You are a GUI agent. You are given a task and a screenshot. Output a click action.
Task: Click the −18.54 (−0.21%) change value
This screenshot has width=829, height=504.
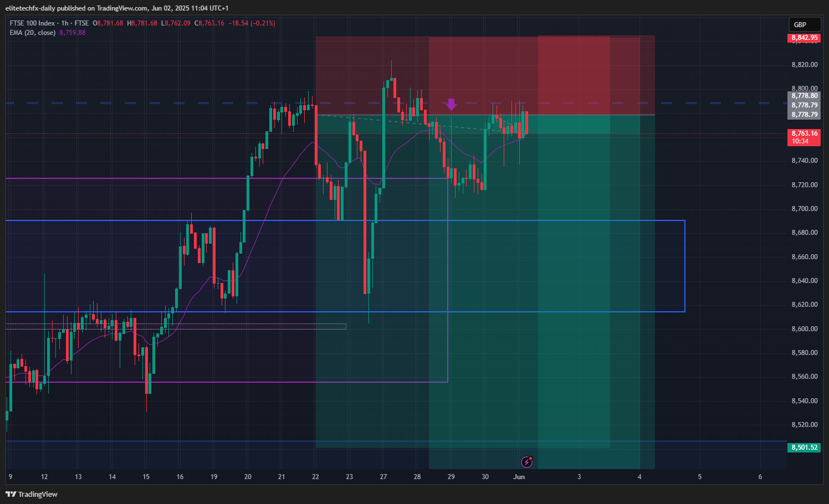252,23
